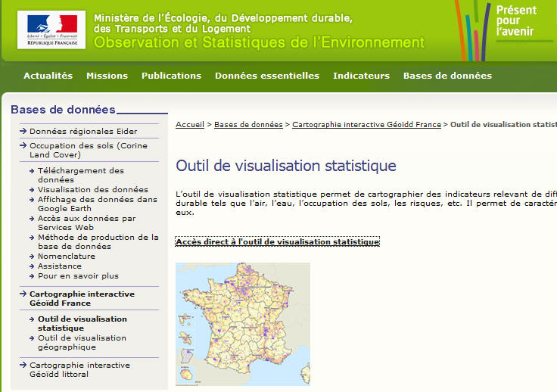
Task: Click Accès direct à l'outil link
Action: [x=277, y=241]
